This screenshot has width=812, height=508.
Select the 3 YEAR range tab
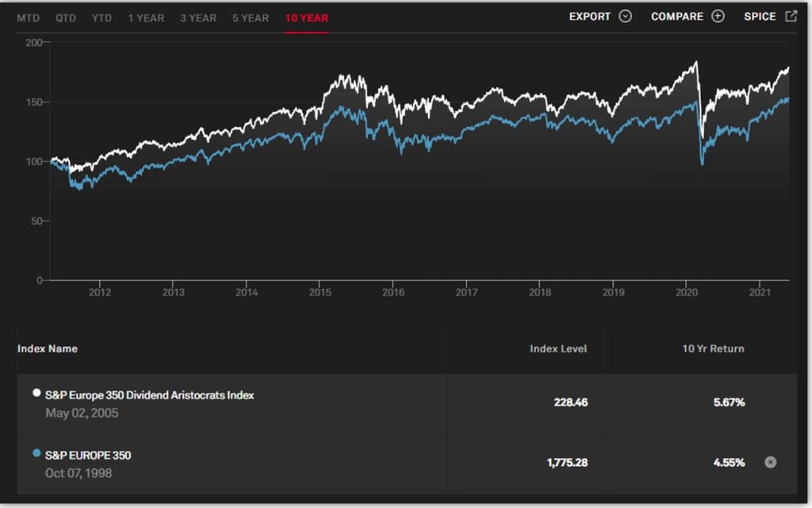(198, 18)
